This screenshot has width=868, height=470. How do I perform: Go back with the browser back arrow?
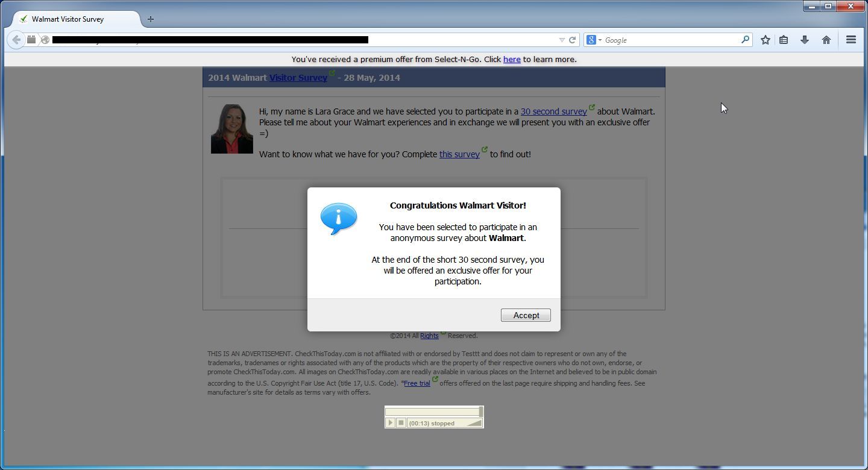coord(16,40)
